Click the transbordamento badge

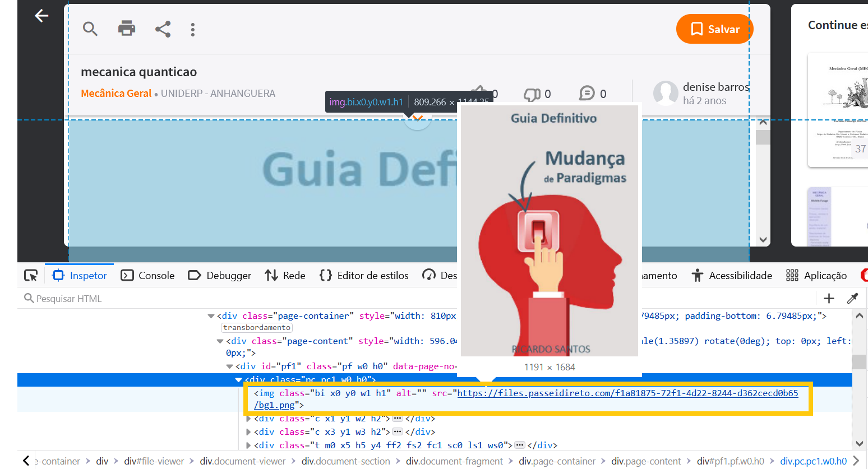click(257, 328)
